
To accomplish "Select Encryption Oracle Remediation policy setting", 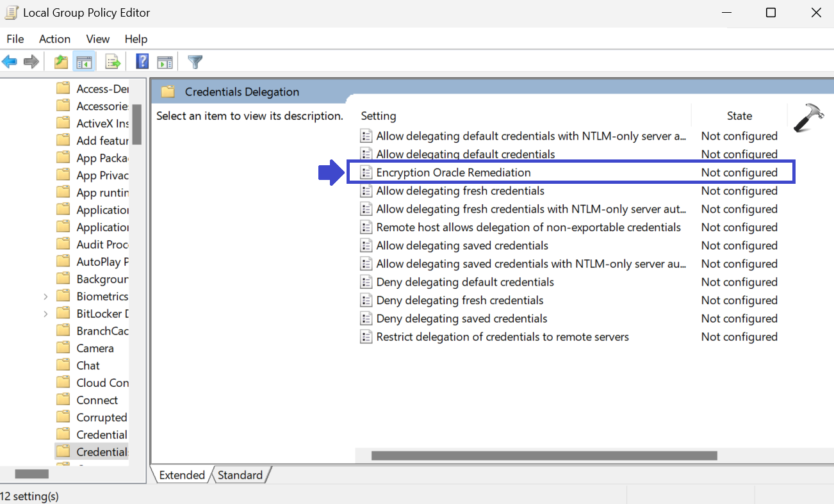I will click(454, 172).
